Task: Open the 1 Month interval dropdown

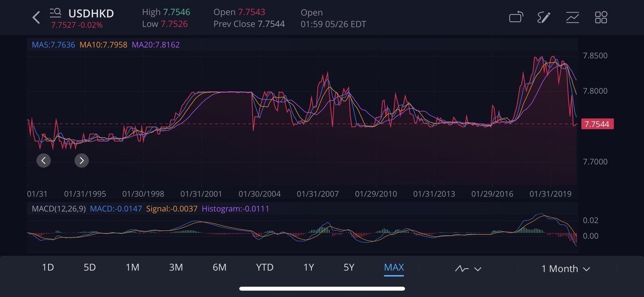Action: 565,269
